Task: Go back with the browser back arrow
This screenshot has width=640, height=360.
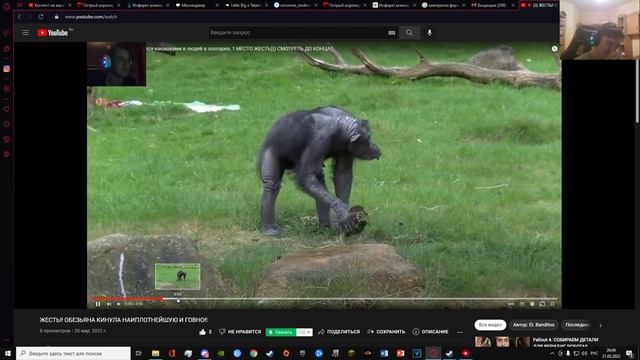Action: point(19,17)
